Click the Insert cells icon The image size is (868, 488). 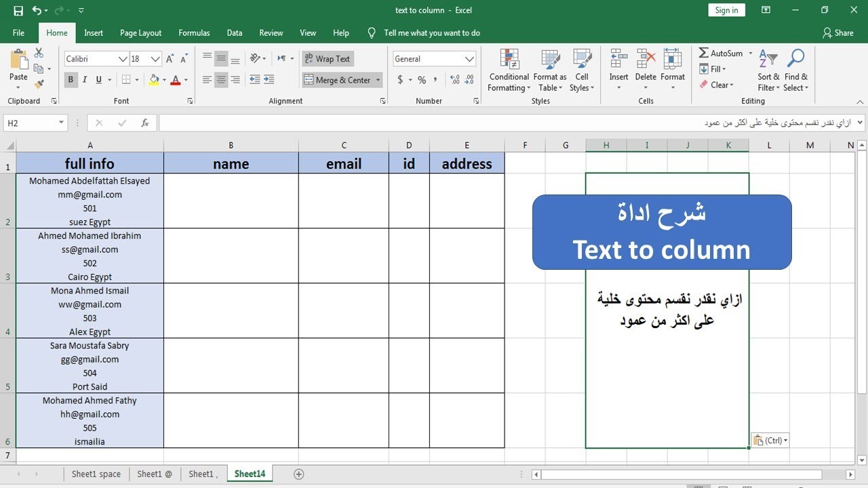click(x=618, y=59)
